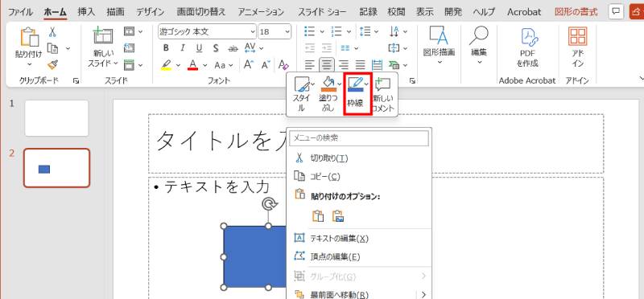Click the numbered list icon
This screenshot has width=644, height=299.
(336, 31)
